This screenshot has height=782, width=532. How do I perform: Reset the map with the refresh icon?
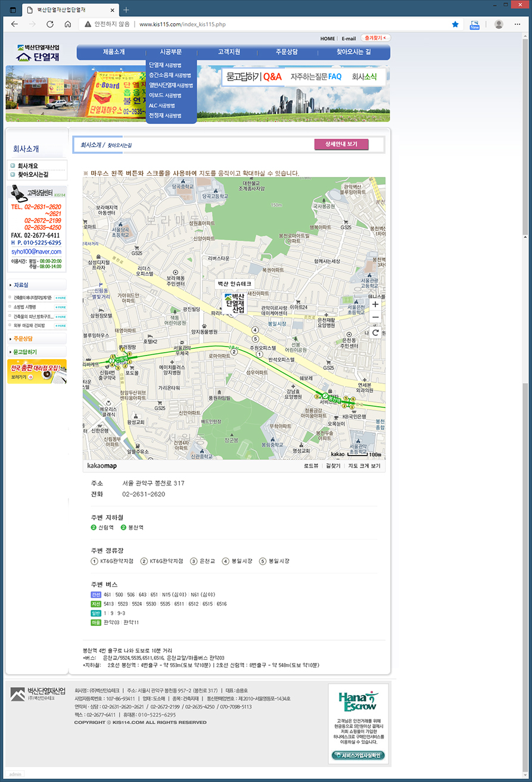375,332
